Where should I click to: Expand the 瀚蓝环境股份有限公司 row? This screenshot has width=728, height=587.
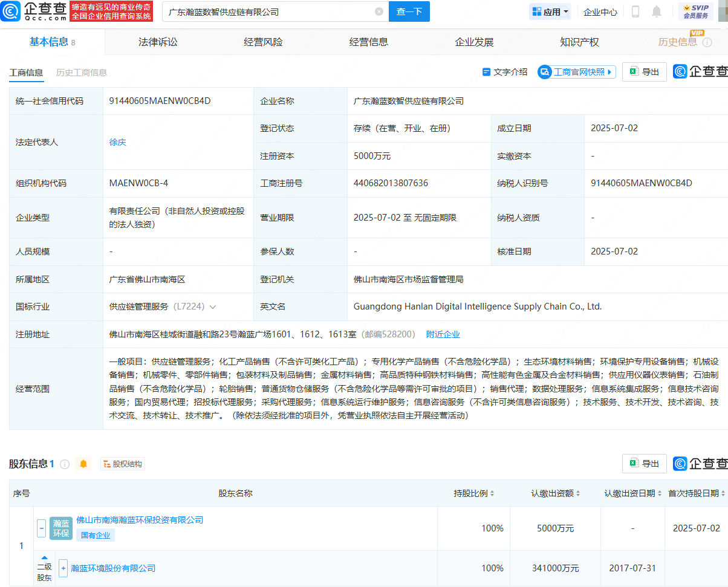[x=63, y=568]
